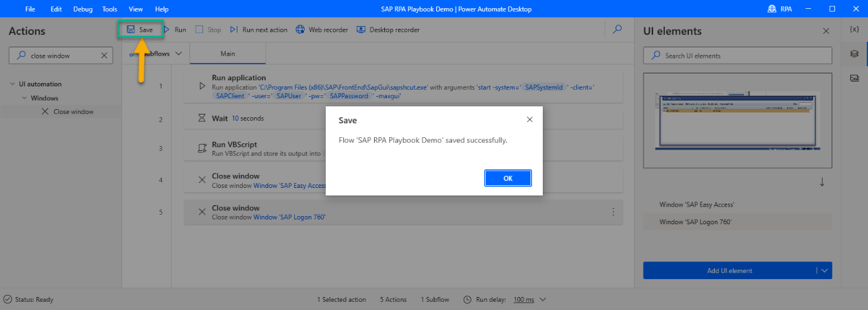Click the Status: Ready indicator
Screen dimensions: 868x310
28,300
